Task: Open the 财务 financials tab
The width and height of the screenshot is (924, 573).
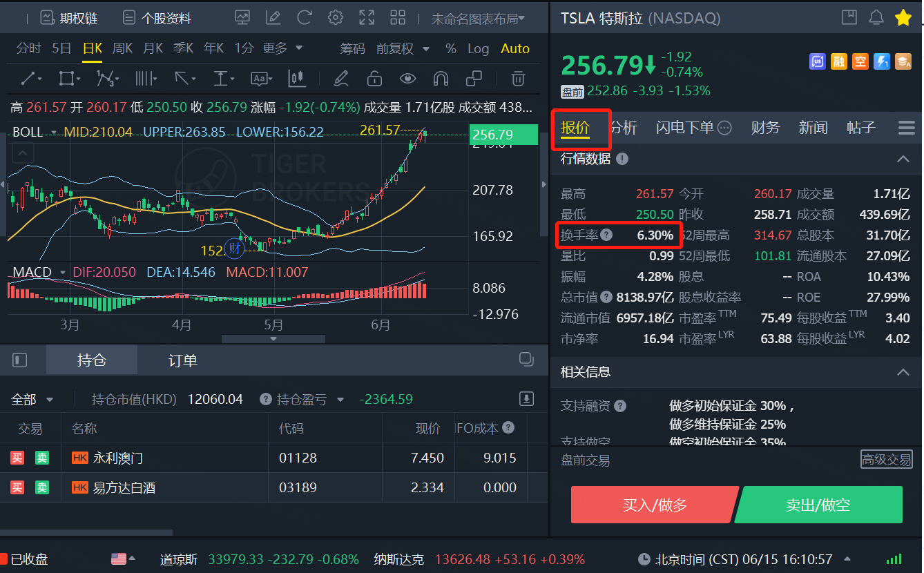Action: coord(765,127)
